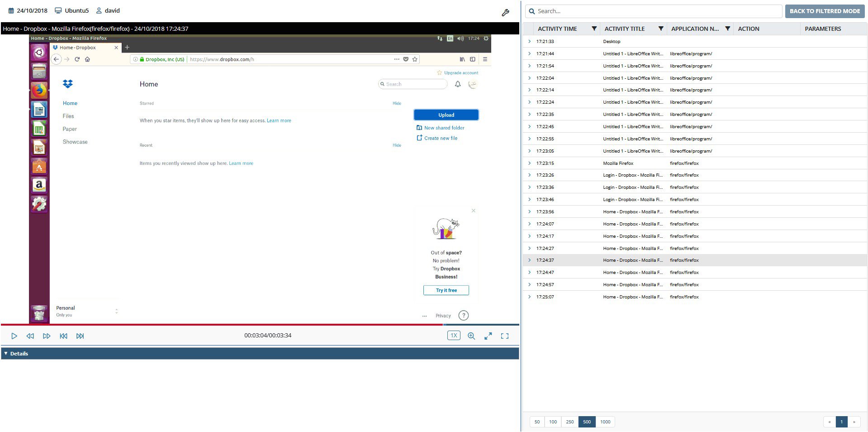Open LibreOffice Calc from the dock

click(x=39, y=129)
